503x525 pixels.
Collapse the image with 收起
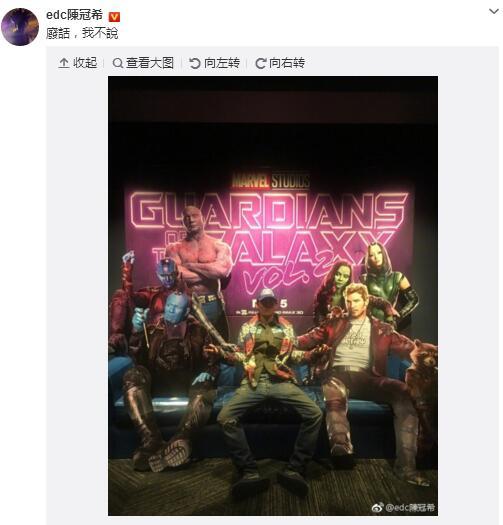pos(85,63)
